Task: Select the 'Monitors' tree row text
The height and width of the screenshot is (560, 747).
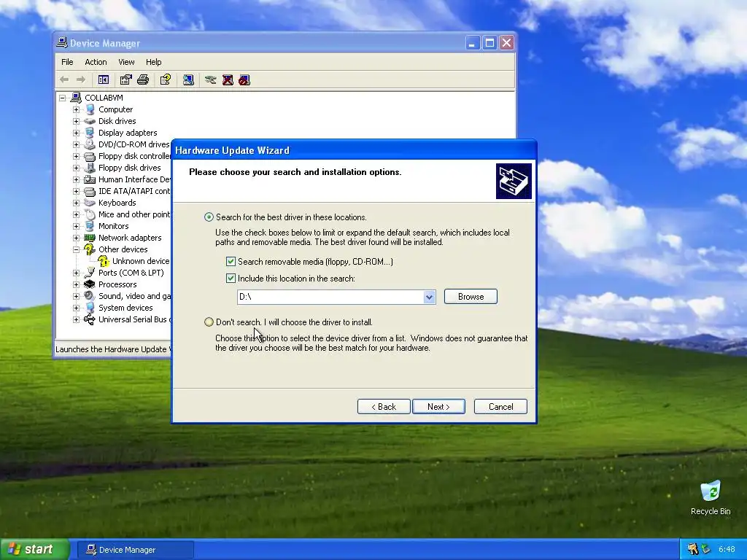Action: pos(113,226)
